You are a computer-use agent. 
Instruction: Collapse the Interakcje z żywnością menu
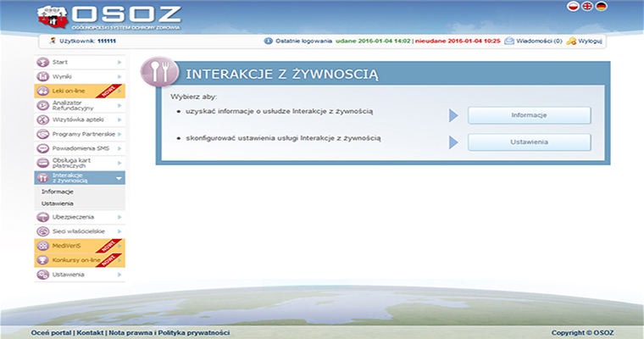119,178
